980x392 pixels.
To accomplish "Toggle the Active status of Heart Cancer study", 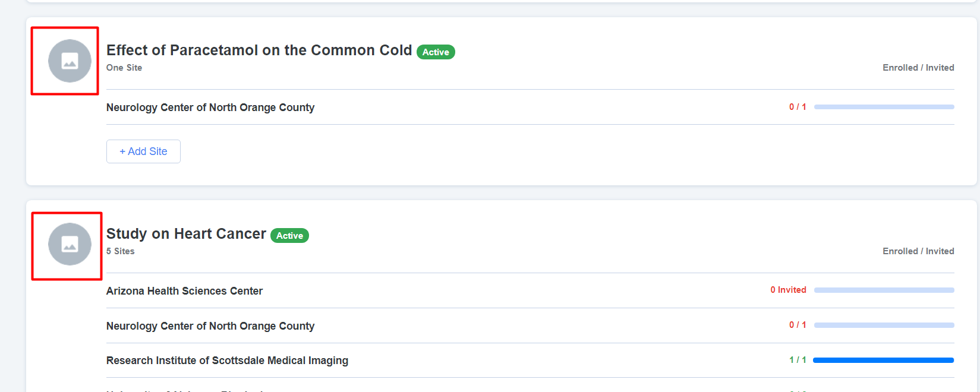I will pyautogui.click(x=289, y=235).
